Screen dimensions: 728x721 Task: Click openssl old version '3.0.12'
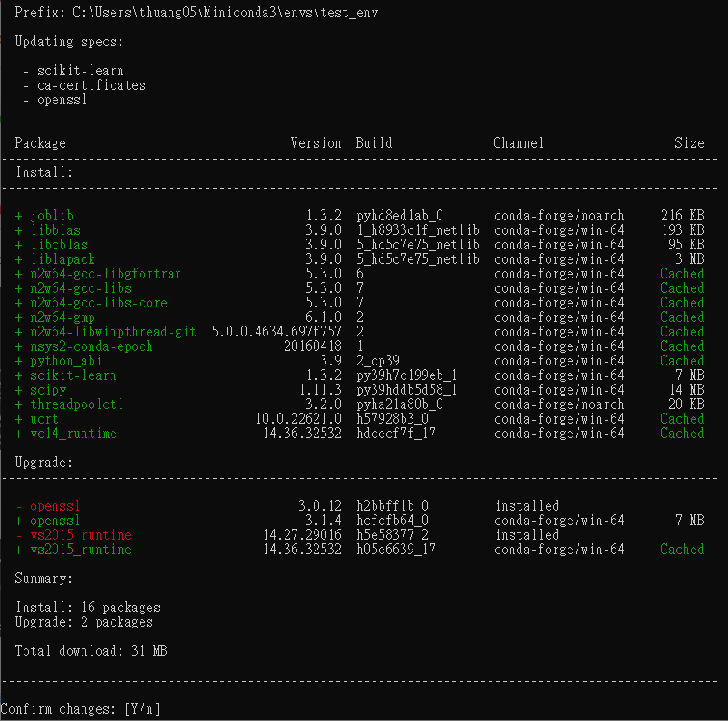[320, 506]
